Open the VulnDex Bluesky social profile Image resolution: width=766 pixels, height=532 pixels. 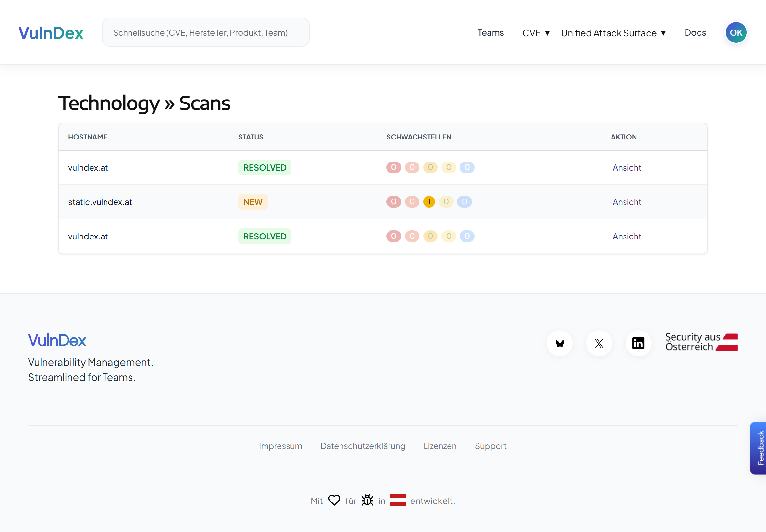tap(559, 343)
